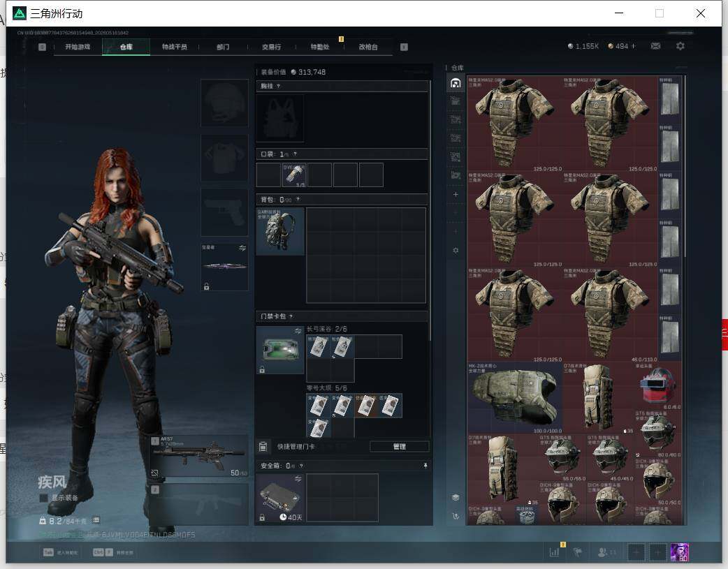Select the equipped backpack item
The width and height of the screenshot is (728, 569).
280,231
